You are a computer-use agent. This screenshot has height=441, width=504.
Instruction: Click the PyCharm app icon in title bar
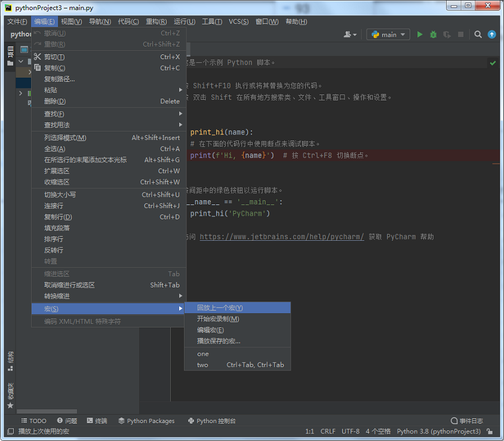(9, 8)
